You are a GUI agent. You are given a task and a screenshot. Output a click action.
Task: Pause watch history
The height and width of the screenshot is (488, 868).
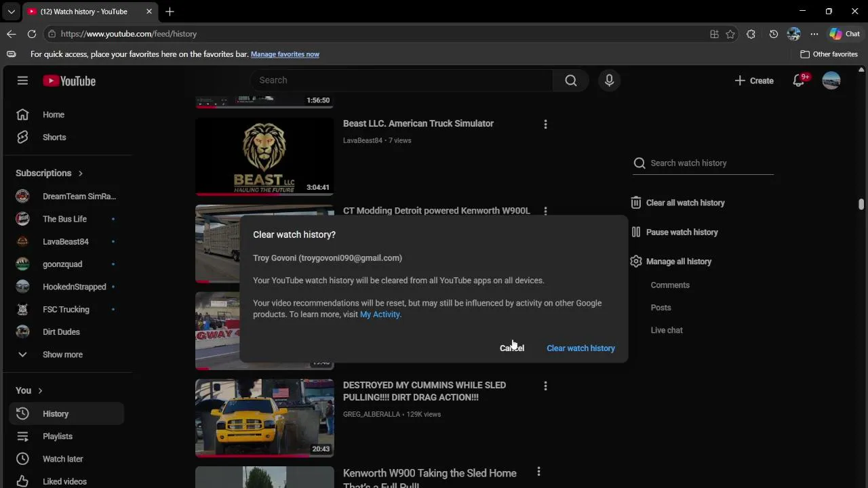coord(674,232)
